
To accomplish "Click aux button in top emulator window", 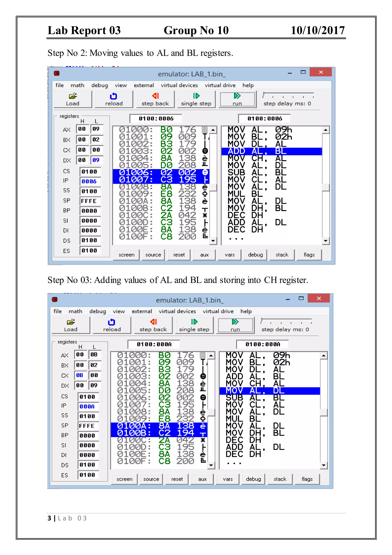I will pyautogui.click(x=204, y=255).
